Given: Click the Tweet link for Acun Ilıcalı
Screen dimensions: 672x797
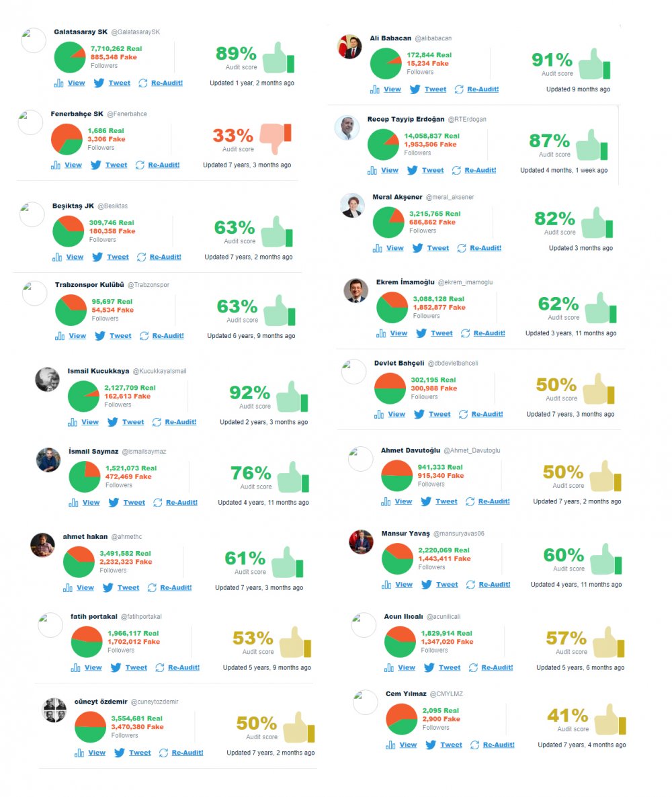Looking at the screenshot, I should pos(450,667).
